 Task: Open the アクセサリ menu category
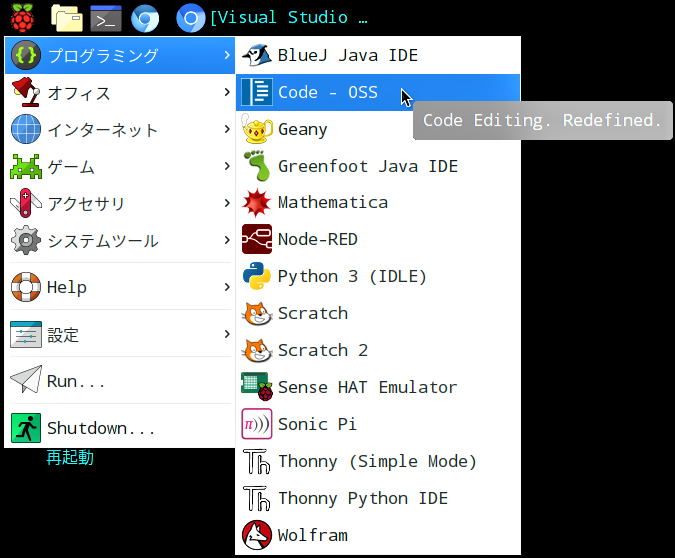[120, 203]
